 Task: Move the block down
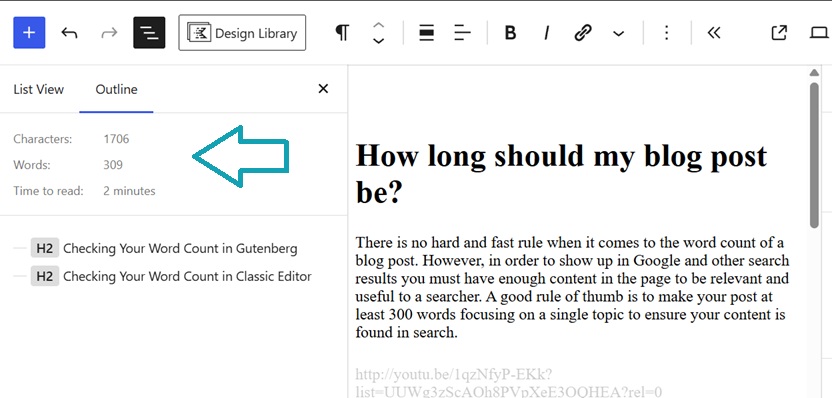pos(378,41)
